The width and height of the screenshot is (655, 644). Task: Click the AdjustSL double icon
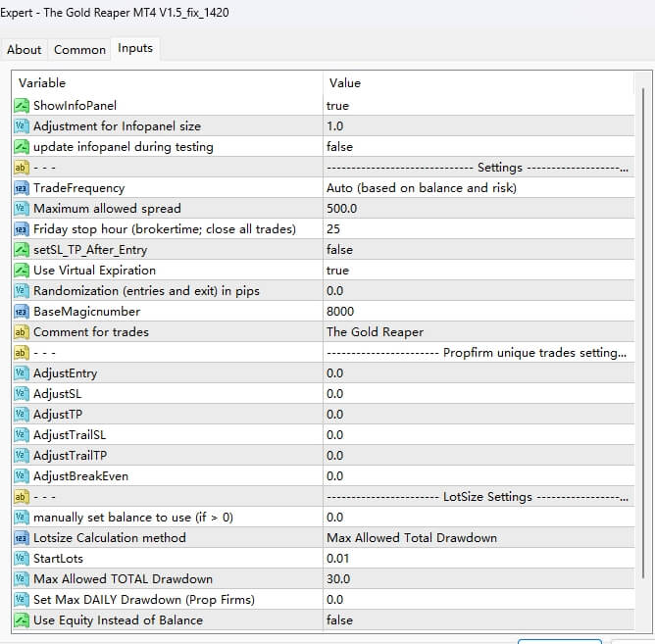click(22, 394)
